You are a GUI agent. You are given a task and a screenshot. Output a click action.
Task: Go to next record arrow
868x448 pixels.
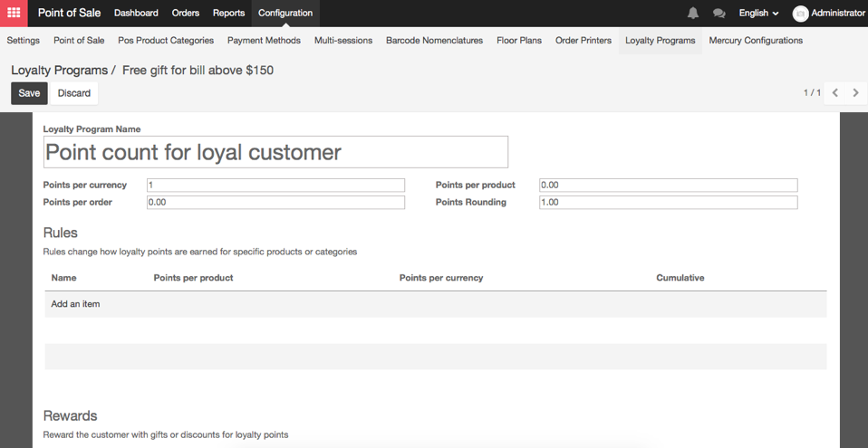(x=856, y=92)
